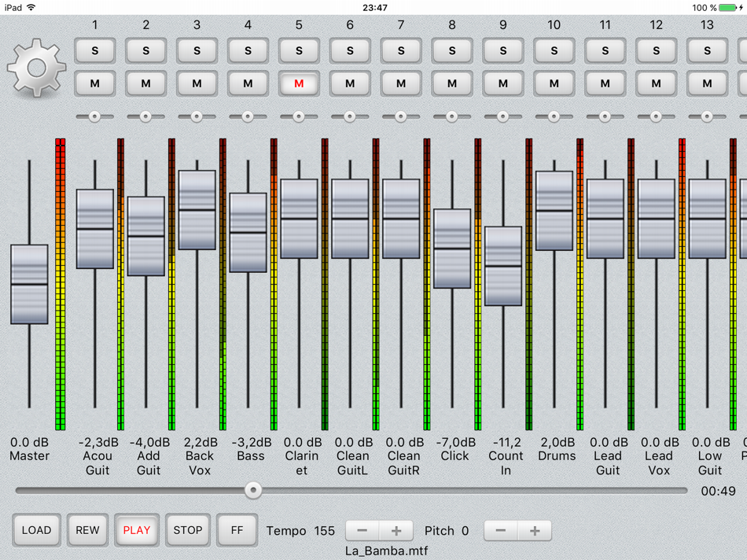Mute channel 2 Add Guit
This screenshot has width=747, height=560.
tap(145, 83)
